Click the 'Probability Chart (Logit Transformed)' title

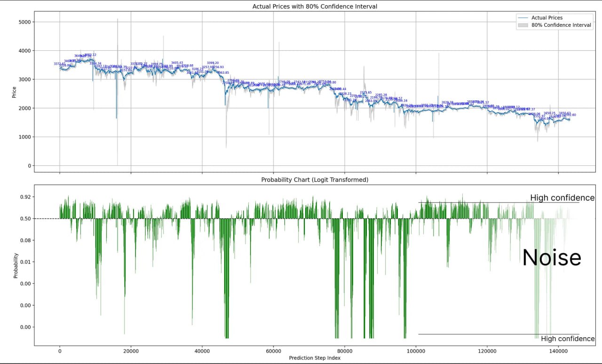[x=315, y=180]
